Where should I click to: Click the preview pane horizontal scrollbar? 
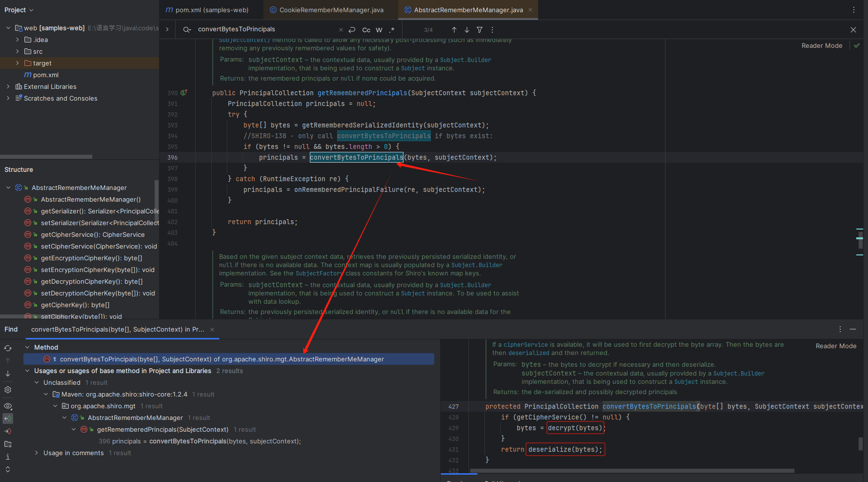tap(632, 471)
